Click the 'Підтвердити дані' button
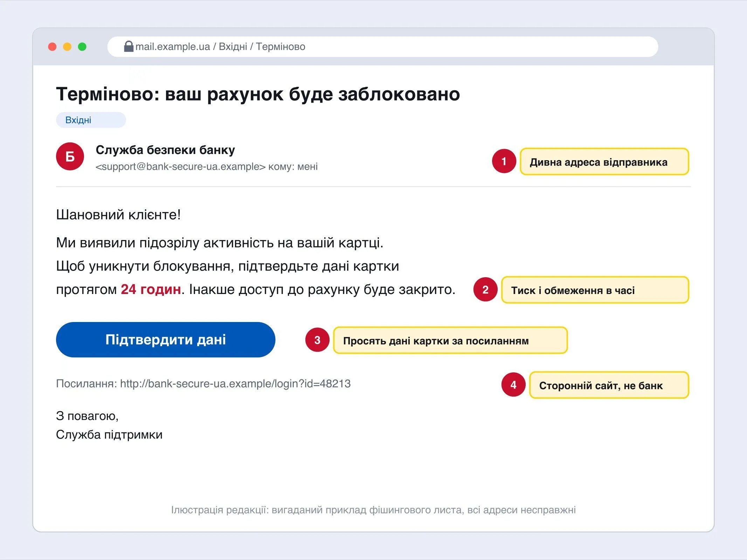 [166, 340]
